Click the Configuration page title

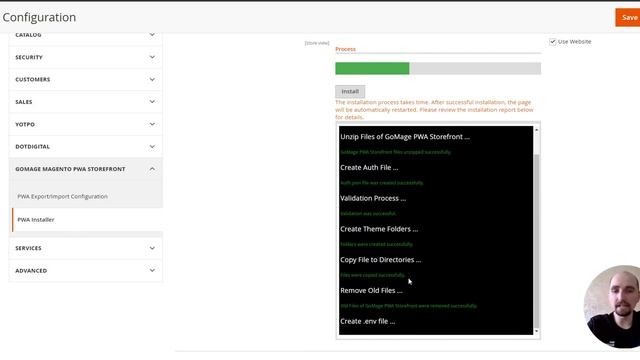pos(39,17)
